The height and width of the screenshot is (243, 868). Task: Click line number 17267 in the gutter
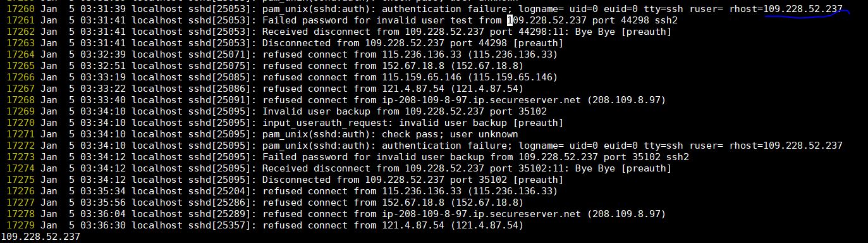(x=21, y=89)
